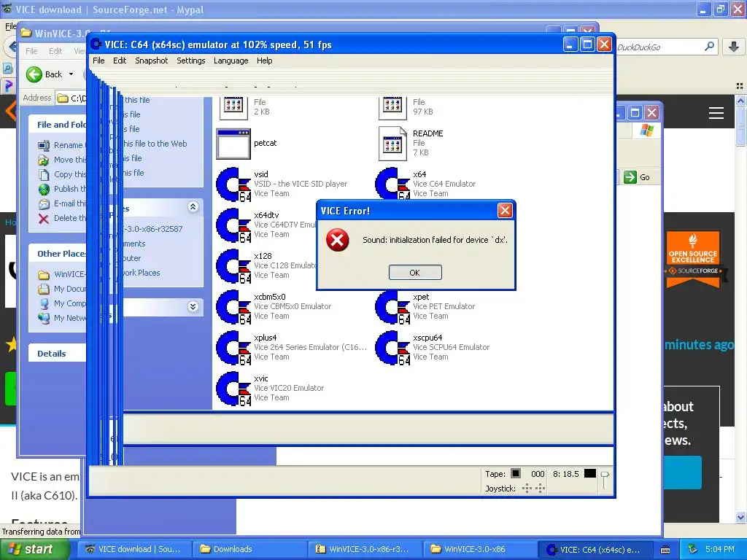Collapse the Other Places panel chevron
This screenshot has height=560, width=747.
click(x=193, y=206)
